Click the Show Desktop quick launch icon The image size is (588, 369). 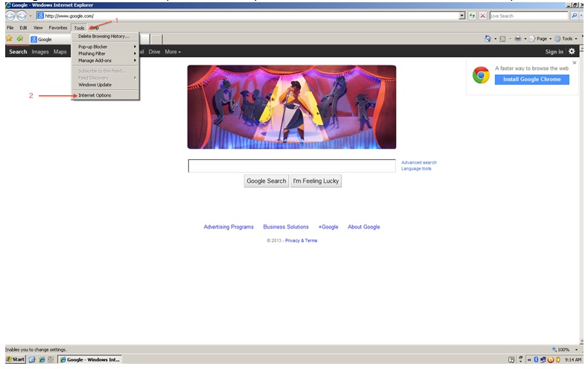click(32, 359)
